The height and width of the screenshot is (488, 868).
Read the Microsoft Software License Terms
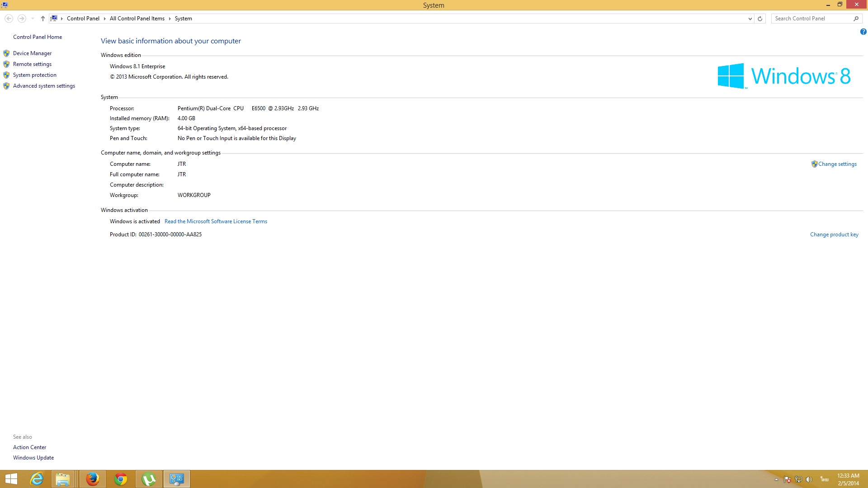pos(216,221)
